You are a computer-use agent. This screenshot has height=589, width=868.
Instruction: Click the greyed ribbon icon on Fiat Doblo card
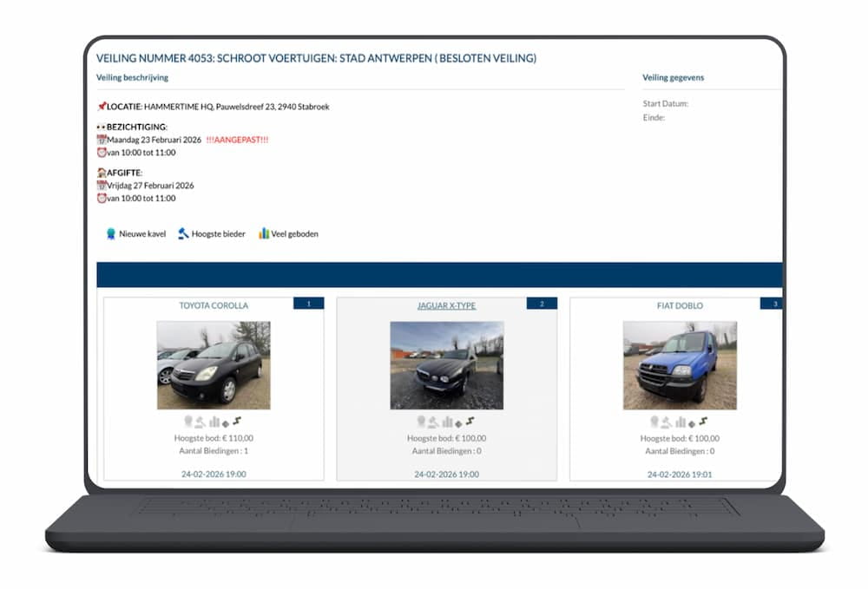[x=654, y=422]
